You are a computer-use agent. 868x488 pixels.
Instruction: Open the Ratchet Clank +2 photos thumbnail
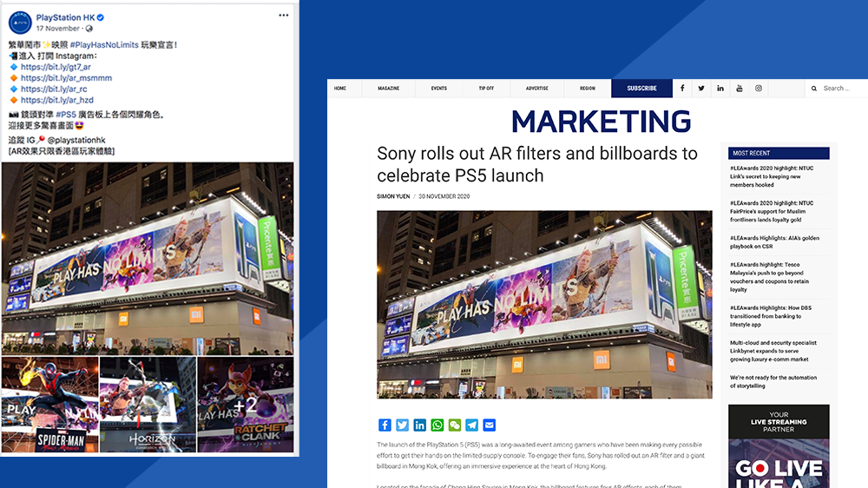[246, 405]
